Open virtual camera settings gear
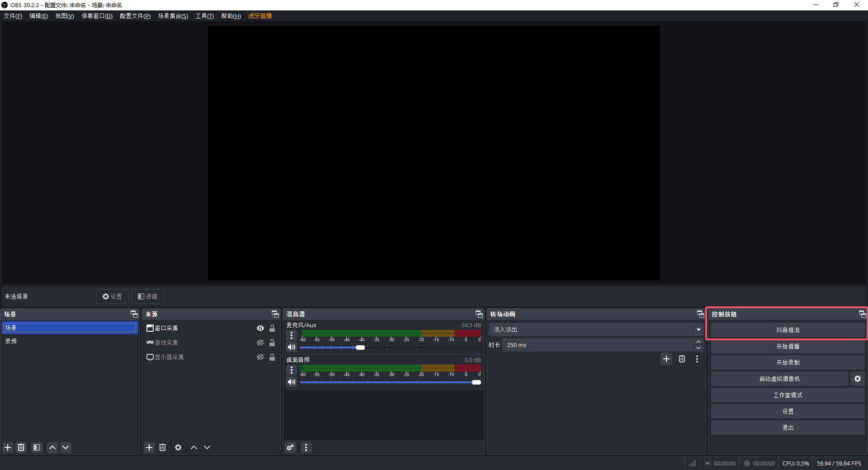This screenshot has height=470, width=868. [858, 379]
